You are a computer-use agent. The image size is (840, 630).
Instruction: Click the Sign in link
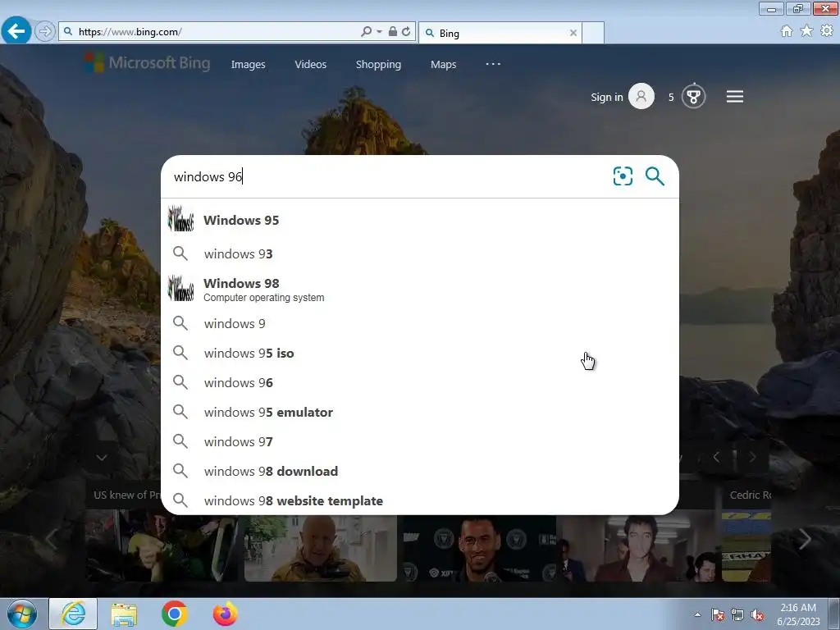point(606,97)
